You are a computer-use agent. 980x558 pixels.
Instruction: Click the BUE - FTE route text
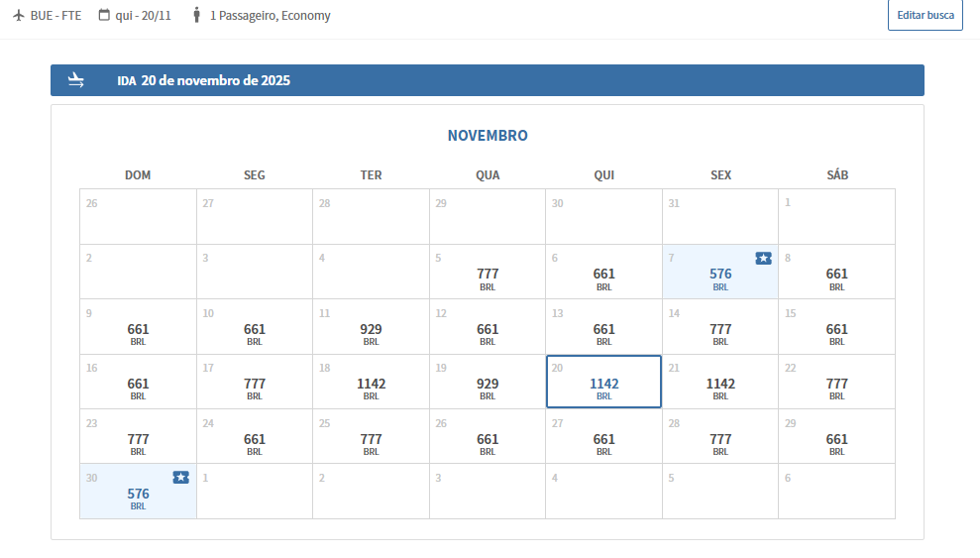coord(55,15)
